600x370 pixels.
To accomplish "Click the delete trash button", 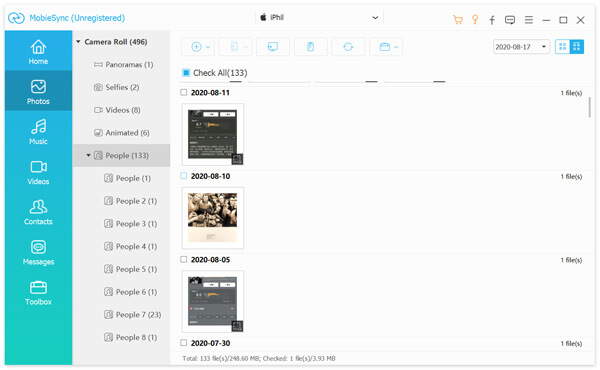I will [310, 47].
